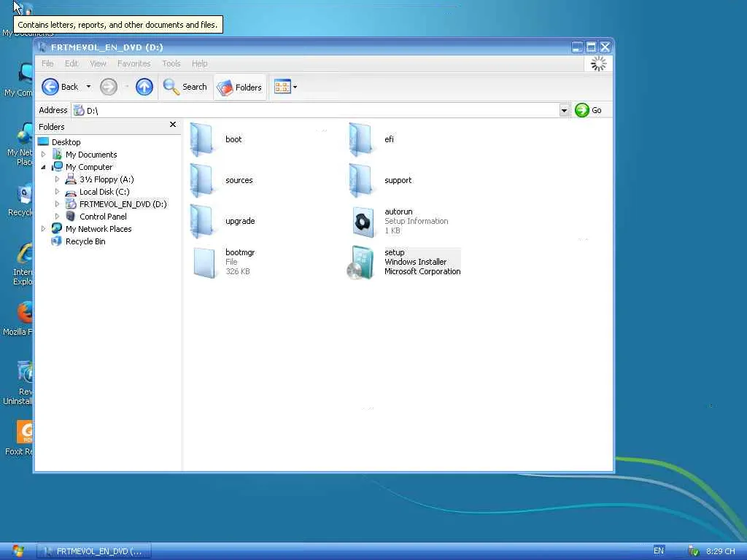Click the 'upgrade' folder name
Screen dimensions: 747x560
pyautogui.click(x=240, y=221)
